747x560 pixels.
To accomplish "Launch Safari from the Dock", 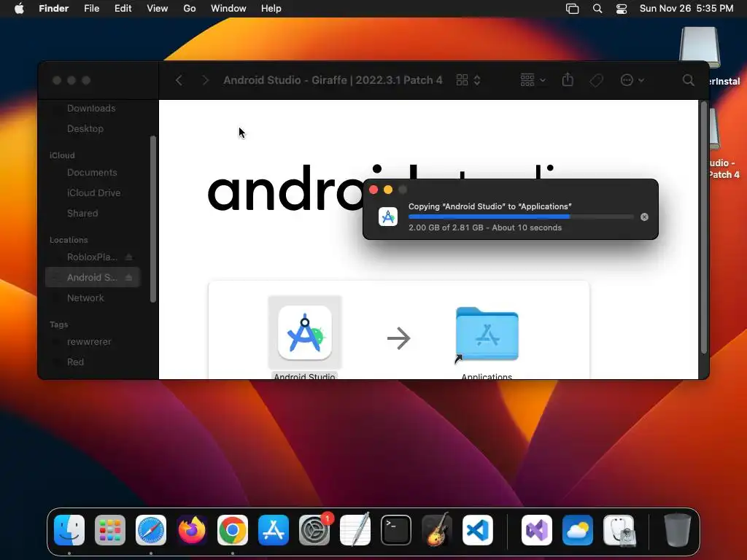I will [x=151, y=530].
